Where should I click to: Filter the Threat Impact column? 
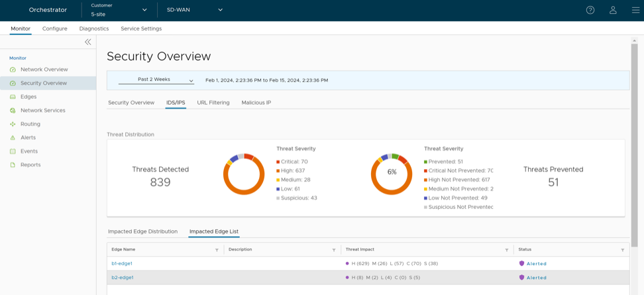tap(507, 250)
